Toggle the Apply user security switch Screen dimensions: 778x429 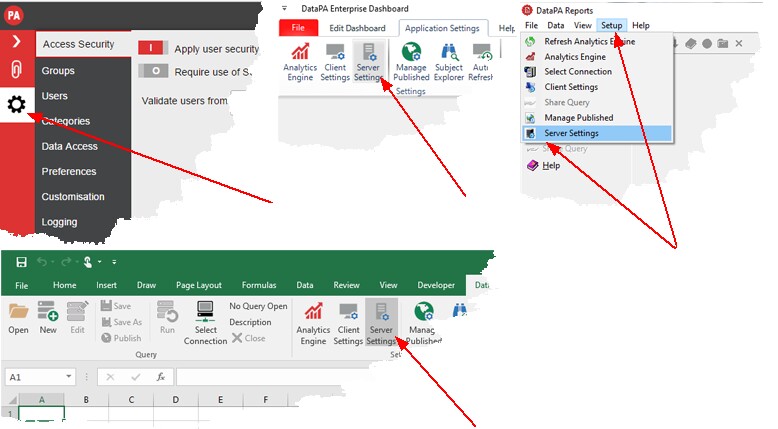pos(153,48)
